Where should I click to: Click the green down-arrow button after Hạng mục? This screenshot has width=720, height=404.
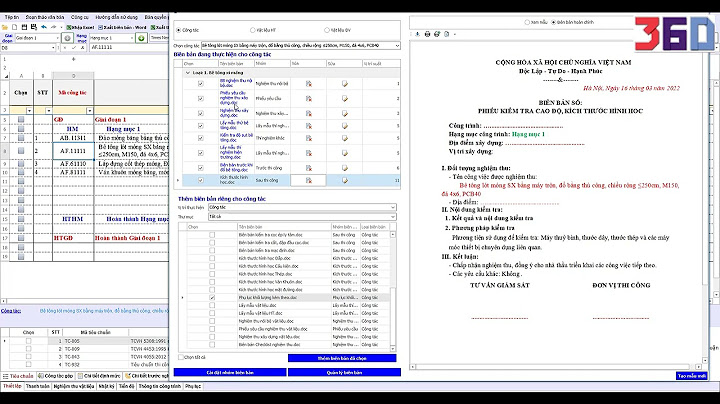(141, 38)
